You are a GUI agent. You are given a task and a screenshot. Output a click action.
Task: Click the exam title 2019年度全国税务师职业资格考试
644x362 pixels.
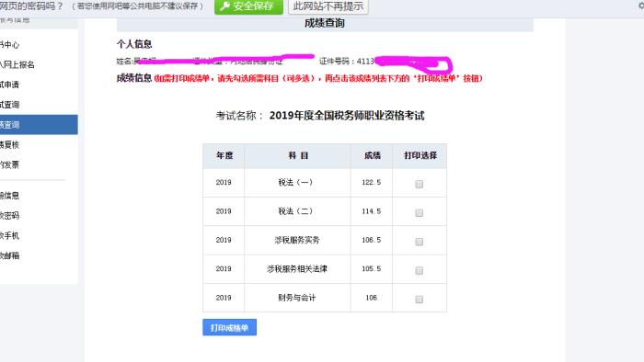pos(347,116)
